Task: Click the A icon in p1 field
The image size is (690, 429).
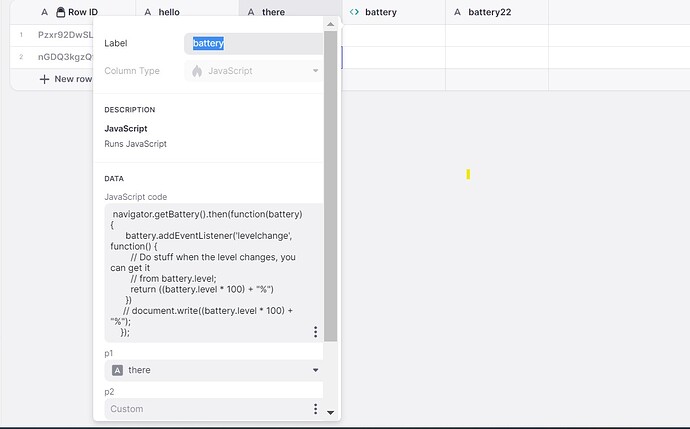Action: click(117, 370)
